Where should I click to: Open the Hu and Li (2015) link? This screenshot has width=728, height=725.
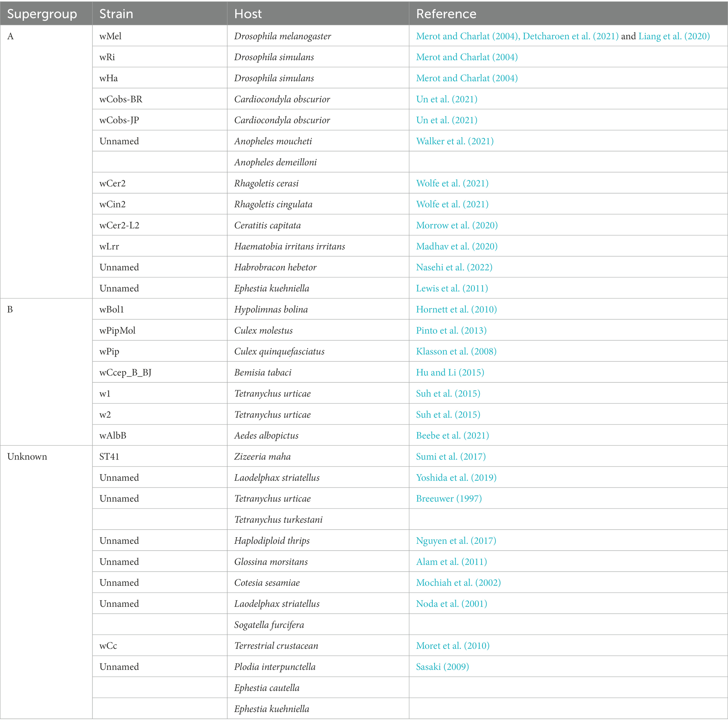tap(450, 372)
